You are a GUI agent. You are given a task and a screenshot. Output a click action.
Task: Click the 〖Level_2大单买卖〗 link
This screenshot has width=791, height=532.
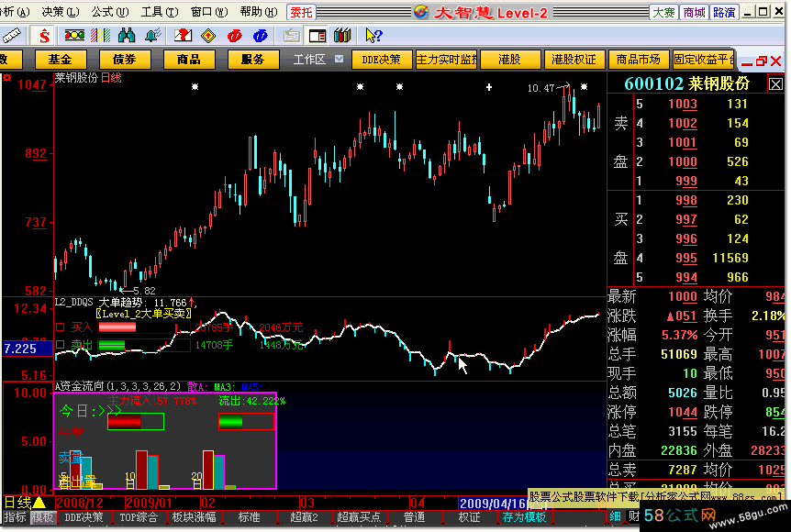click(x=144, y=314)
